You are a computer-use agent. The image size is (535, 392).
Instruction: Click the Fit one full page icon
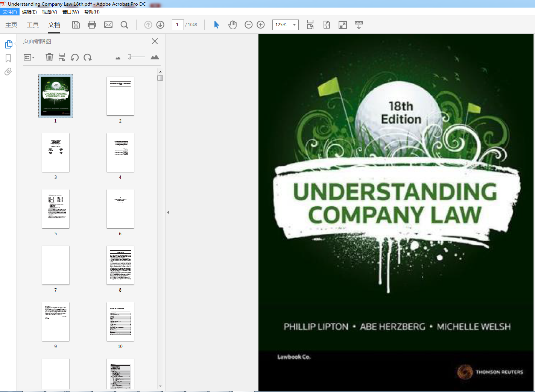click(x=327, y=25)
